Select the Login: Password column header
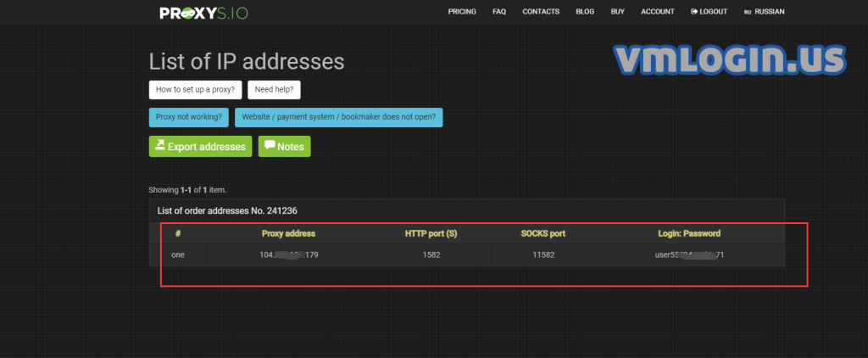 (x=689, y=233)
